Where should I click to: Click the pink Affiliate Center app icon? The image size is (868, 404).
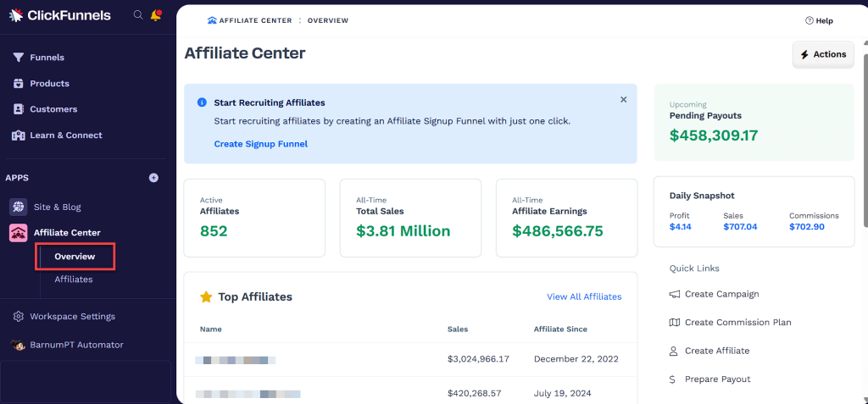(19, 233)
